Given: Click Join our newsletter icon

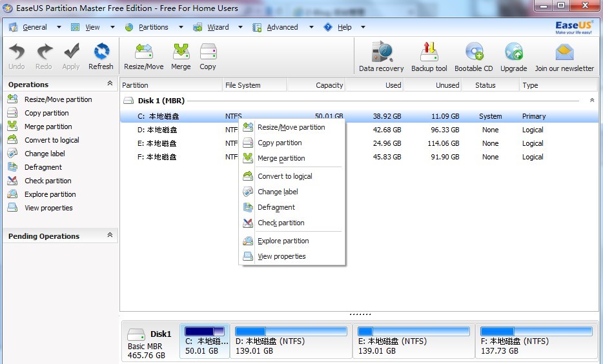Looking at the screenshot, I should tap(564, 52).
